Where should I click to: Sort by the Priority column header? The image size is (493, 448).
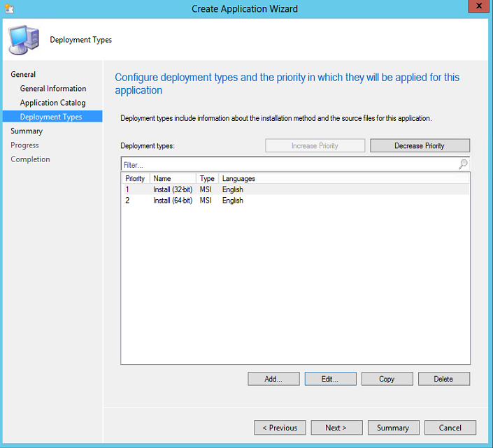tap(136, 178)
